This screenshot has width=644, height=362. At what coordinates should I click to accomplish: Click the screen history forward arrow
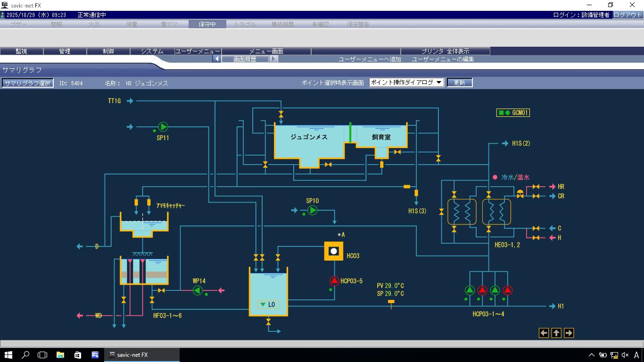[x=273, y=59]
